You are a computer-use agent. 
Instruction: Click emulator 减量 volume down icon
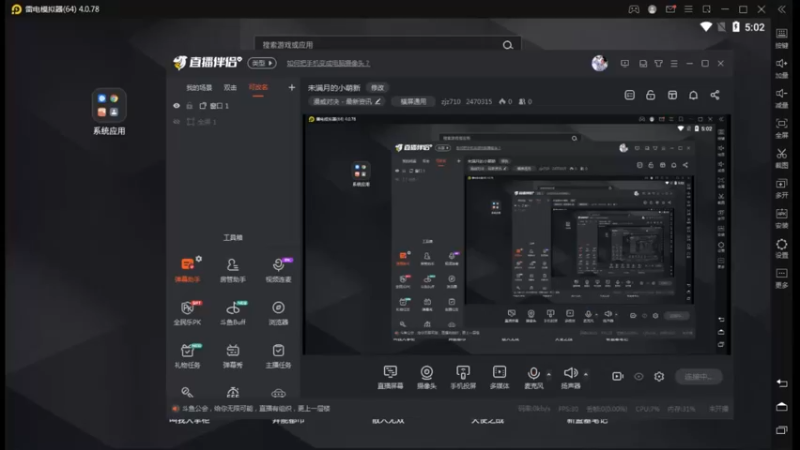click(x=782, y=93)
